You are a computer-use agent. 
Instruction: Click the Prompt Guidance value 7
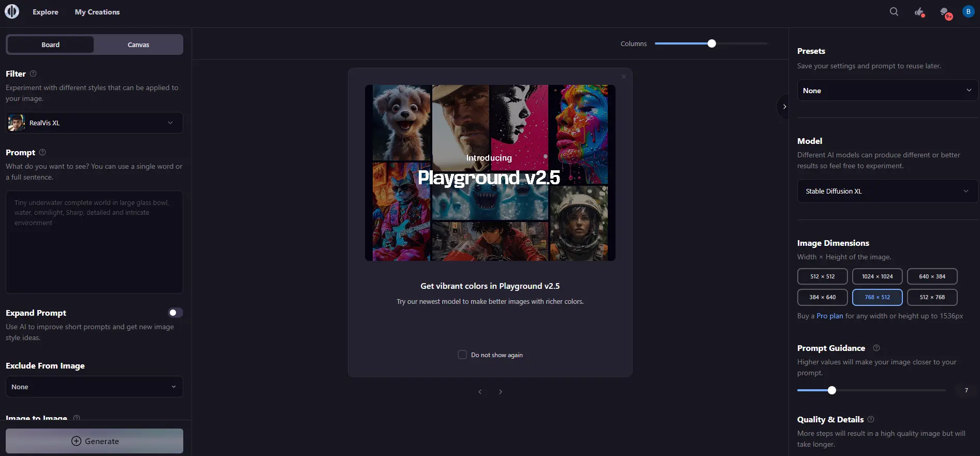966,390
